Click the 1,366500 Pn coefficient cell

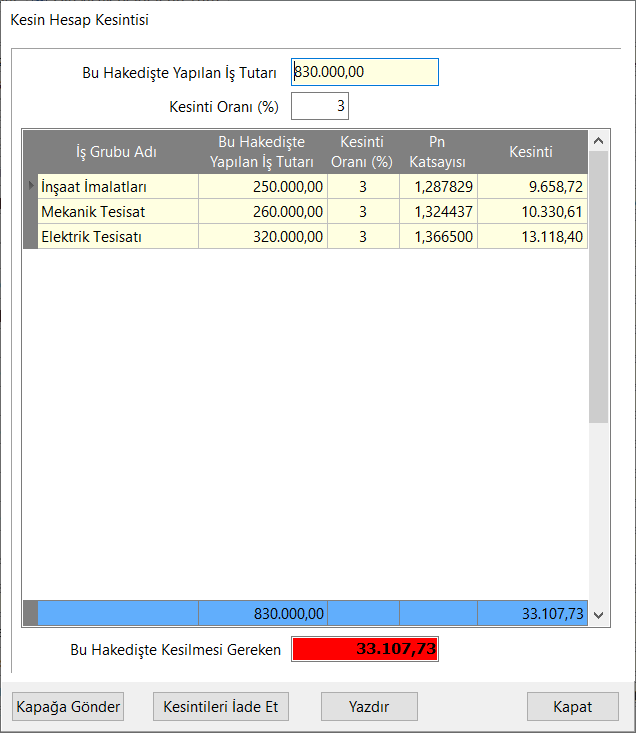pos(438,236)
